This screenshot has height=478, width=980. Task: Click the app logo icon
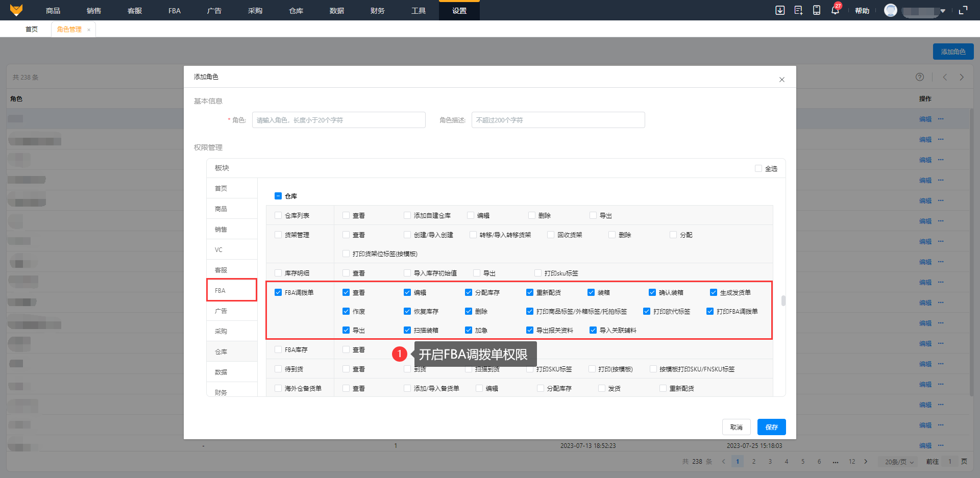[x=16, y=10]
